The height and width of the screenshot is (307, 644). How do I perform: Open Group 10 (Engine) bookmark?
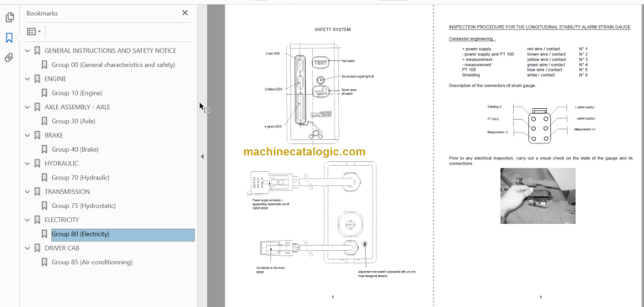pyautogui.click(x=77, y=93)
